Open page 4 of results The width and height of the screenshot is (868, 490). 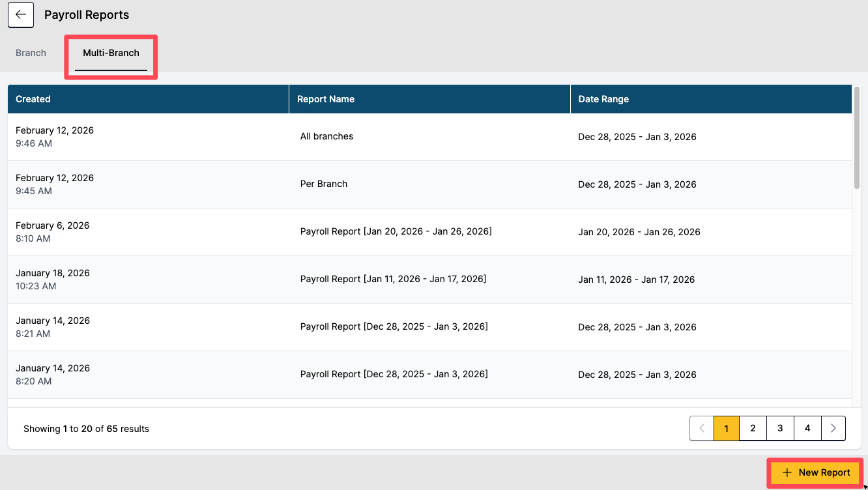pos(807,428)
